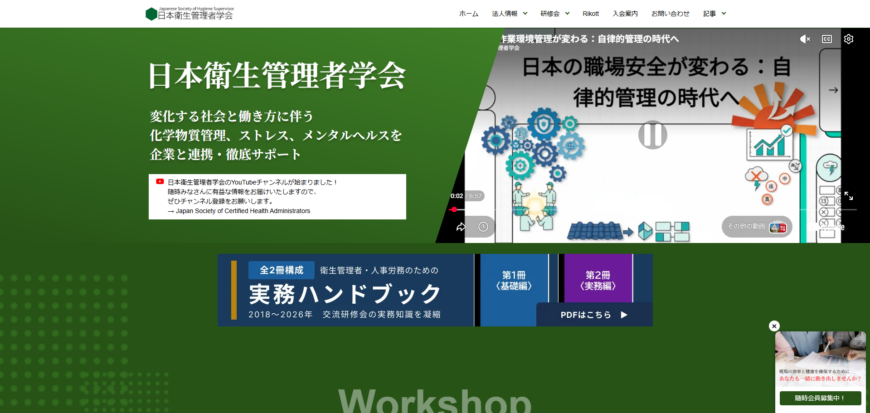The width and height of the screenshot is (870, 413).
Task: Go to the ホーム menu item
Action: tap(468, 14)
